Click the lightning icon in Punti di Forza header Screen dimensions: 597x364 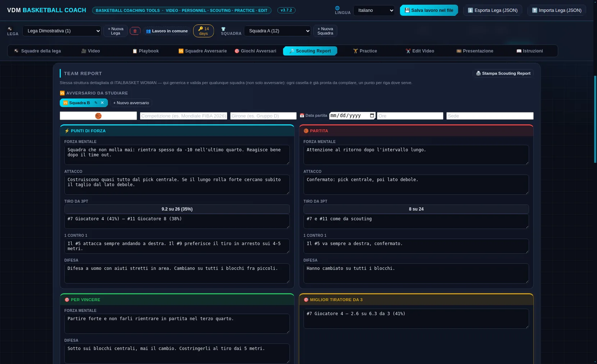click(67, 131)
